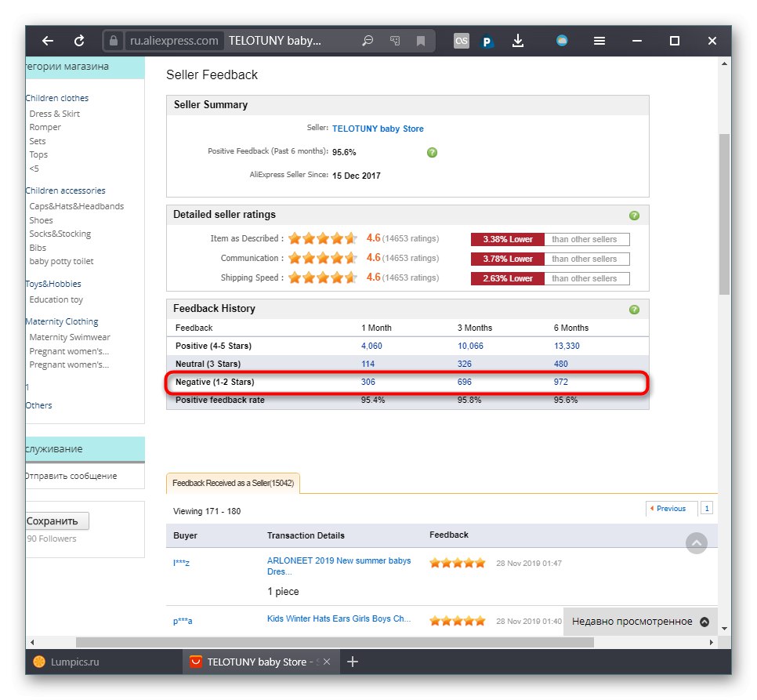Open 6 Months neutral count 480
The image size is (757, 700).
[560, 364]
